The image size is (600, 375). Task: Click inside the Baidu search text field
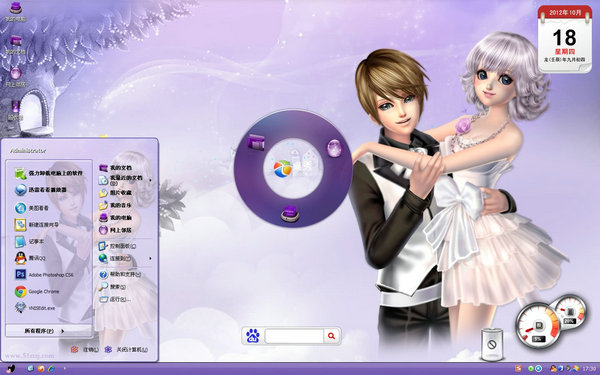(294, 336)
